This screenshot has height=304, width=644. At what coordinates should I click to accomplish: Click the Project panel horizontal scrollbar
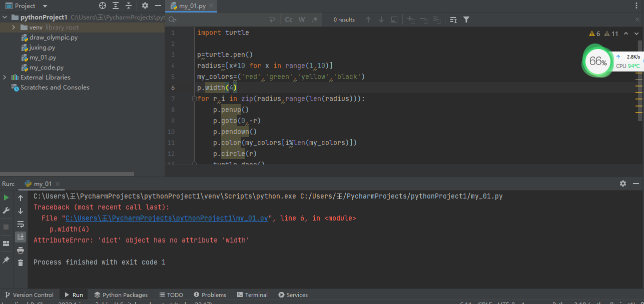pos(67,174)
